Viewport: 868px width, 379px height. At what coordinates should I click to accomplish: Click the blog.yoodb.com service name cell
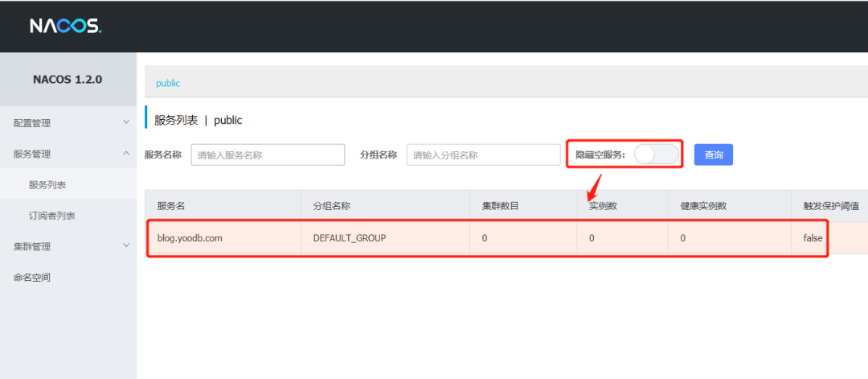pyautogui.click(x=190, y=238)
